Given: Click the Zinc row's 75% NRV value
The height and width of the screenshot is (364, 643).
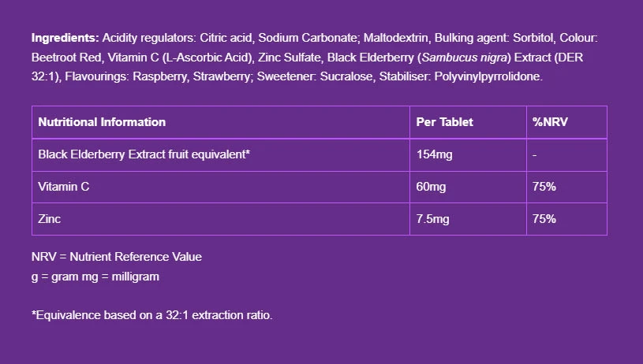Looking at the screenshot, I should (544, 219).
